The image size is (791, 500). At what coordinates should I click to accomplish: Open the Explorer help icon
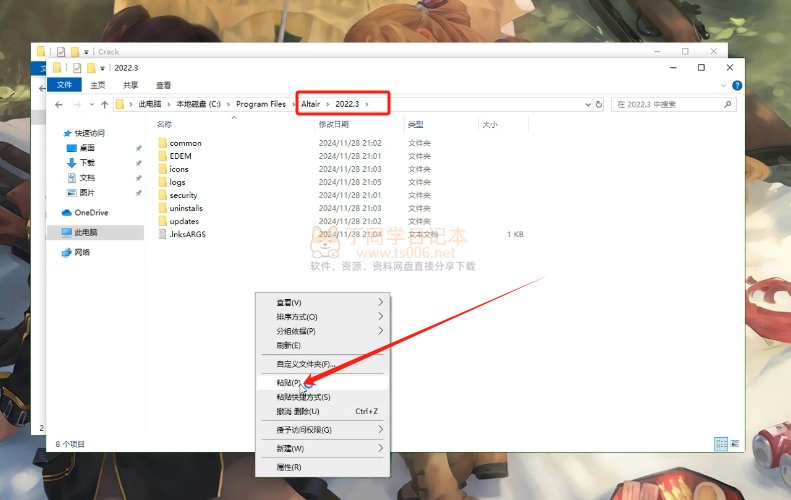(x=737, y=85)
